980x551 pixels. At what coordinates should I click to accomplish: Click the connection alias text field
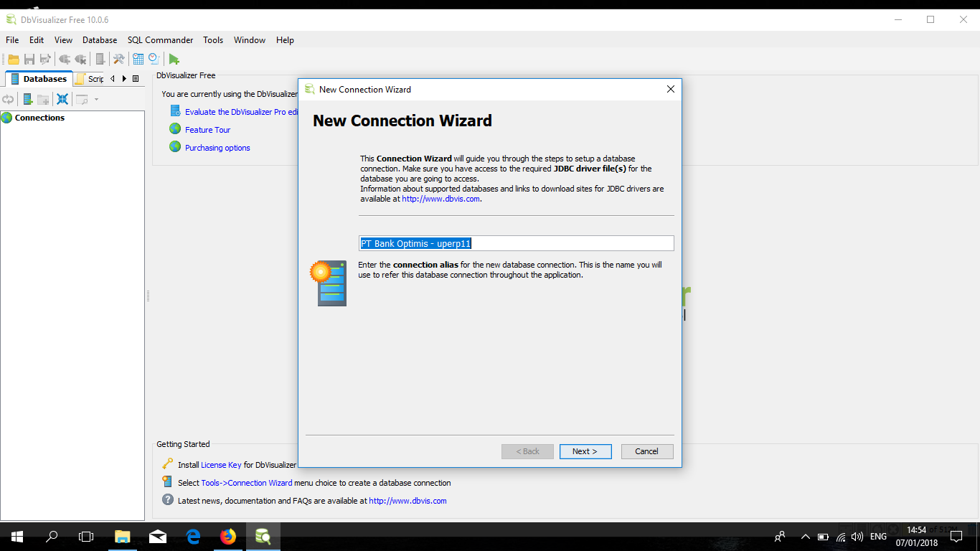click(517, 243)
